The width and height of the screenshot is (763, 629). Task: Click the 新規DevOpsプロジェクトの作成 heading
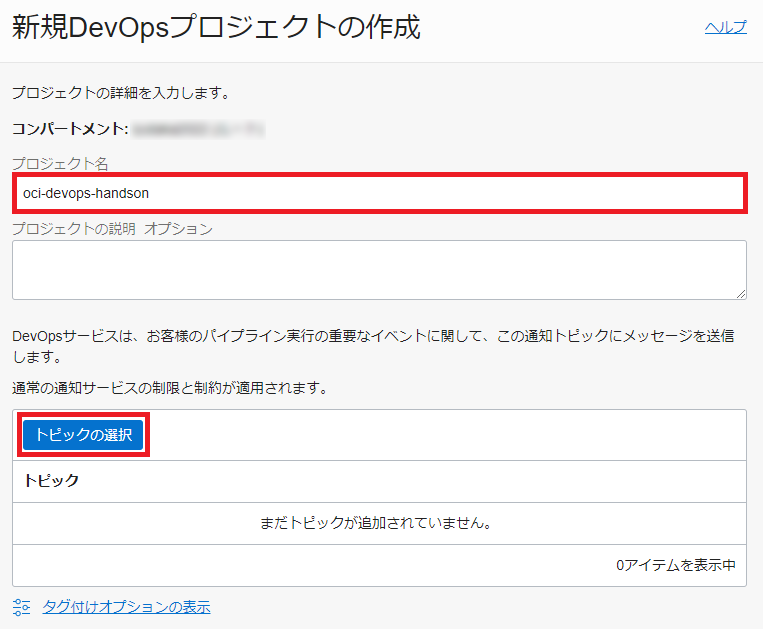pos(216,28)
